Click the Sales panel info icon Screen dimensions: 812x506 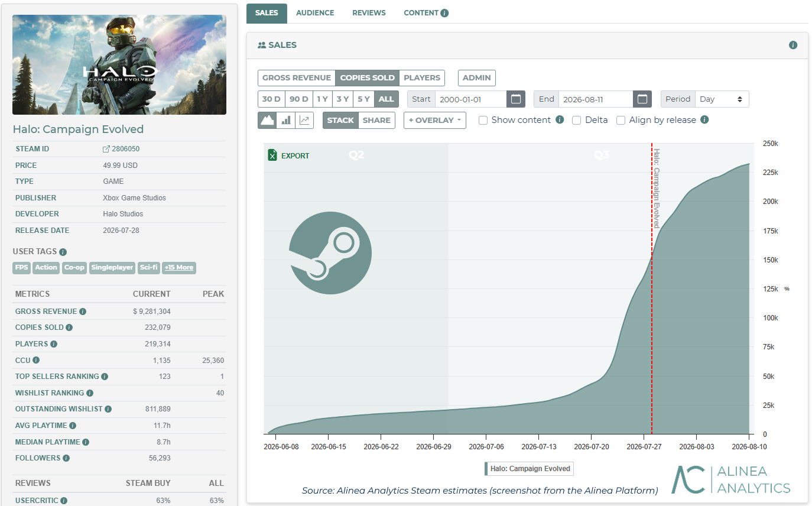tap(793, 45)
